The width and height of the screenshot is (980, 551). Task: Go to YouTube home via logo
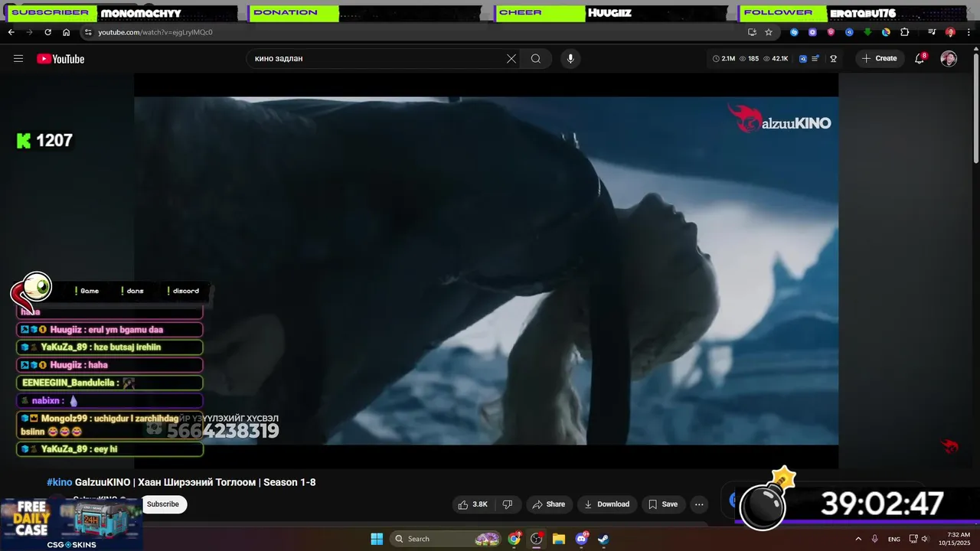tap(60, 59)
